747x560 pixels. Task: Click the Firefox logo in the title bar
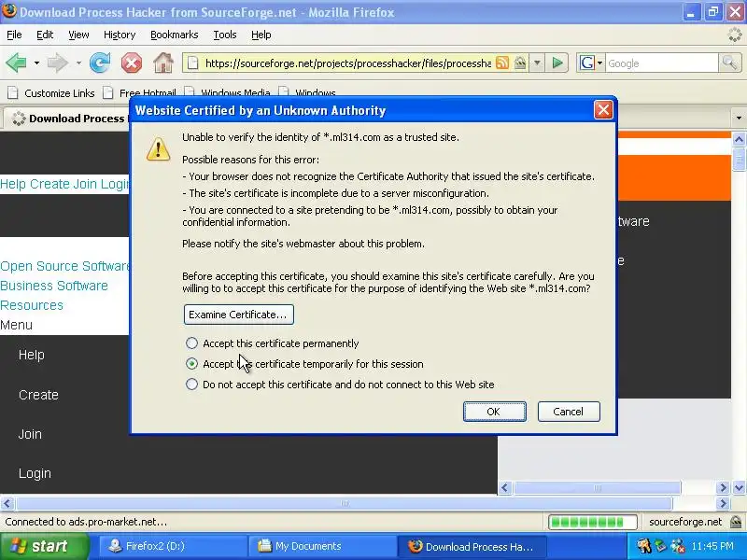pos(9,11)
